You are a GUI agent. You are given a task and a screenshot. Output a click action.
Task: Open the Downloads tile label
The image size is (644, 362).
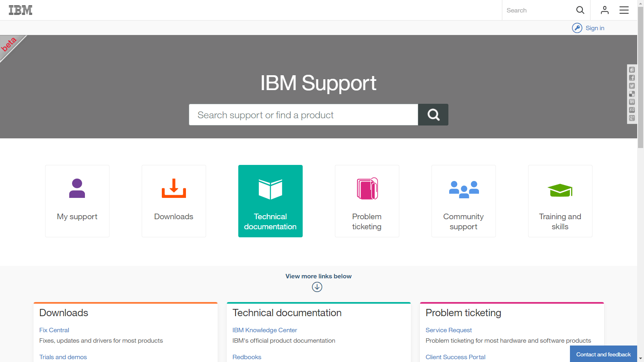click(174, 216)
